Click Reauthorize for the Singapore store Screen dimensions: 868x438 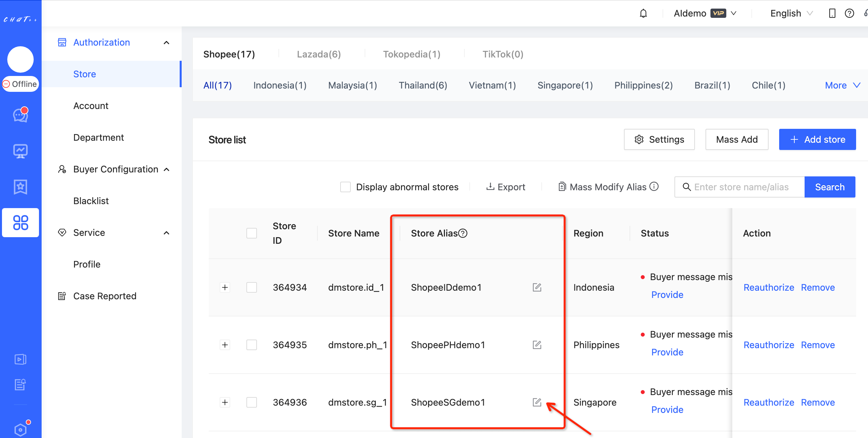(769, 402)
